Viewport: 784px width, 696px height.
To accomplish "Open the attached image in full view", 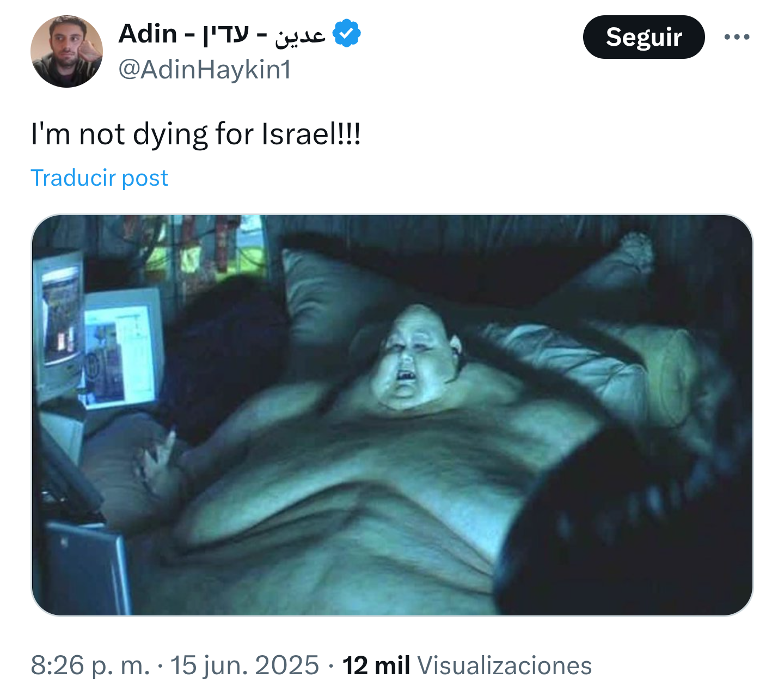I will pos(392,415).
